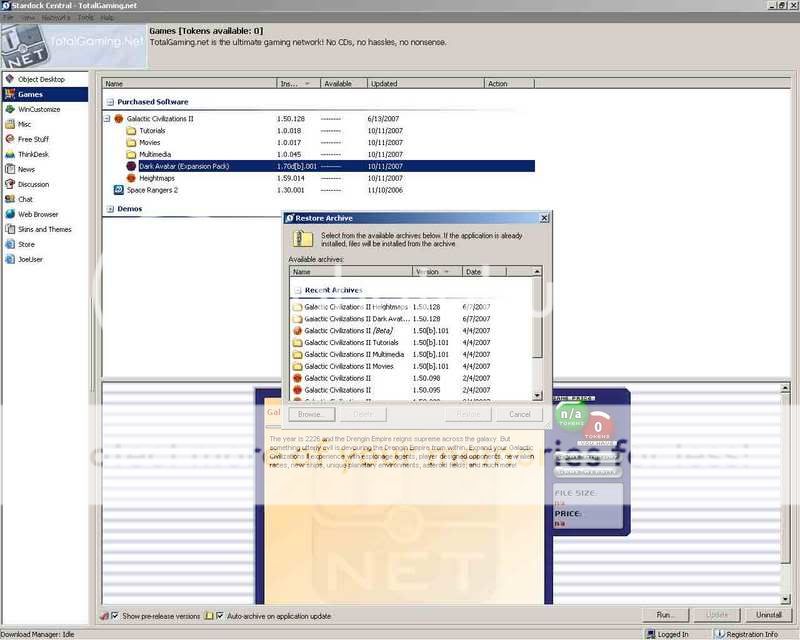Collapse the Purchased Software group

pos(110,102)
